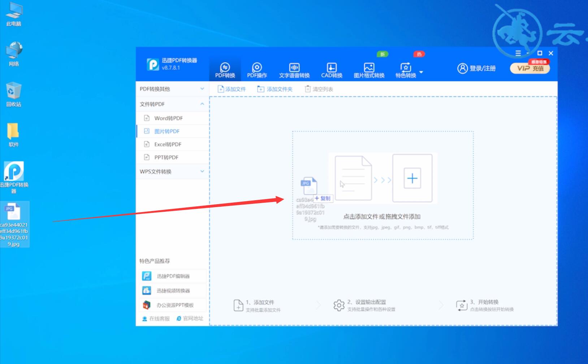Viewport: 588px width, 364px height.
Task: Close the PDF converter window
Action: (551, 53)
